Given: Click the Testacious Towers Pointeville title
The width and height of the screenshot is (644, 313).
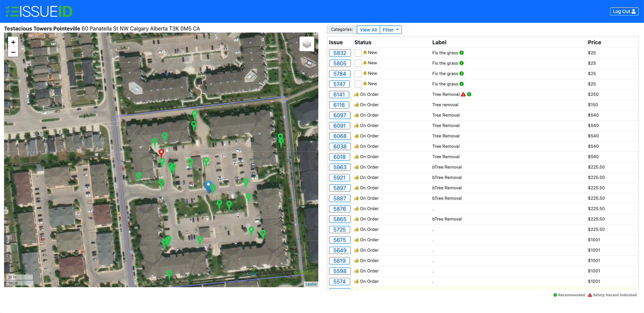Looking at the screenshot, I should click(x=42, y=28).
